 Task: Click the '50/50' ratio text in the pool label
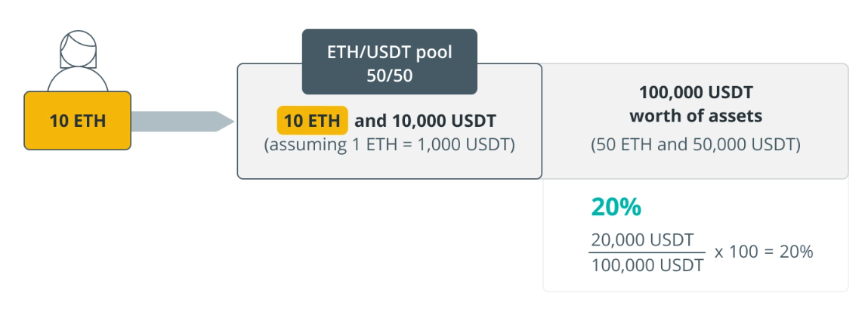click(389, 76)
